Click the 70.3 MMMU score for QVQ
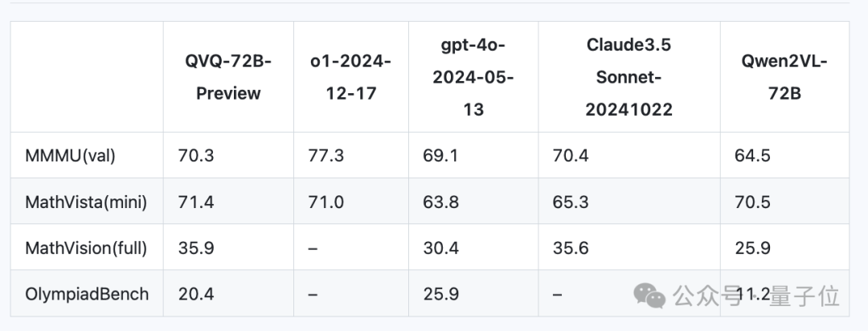The height and width of the screenshot is (331, 868). coord(196,156)
